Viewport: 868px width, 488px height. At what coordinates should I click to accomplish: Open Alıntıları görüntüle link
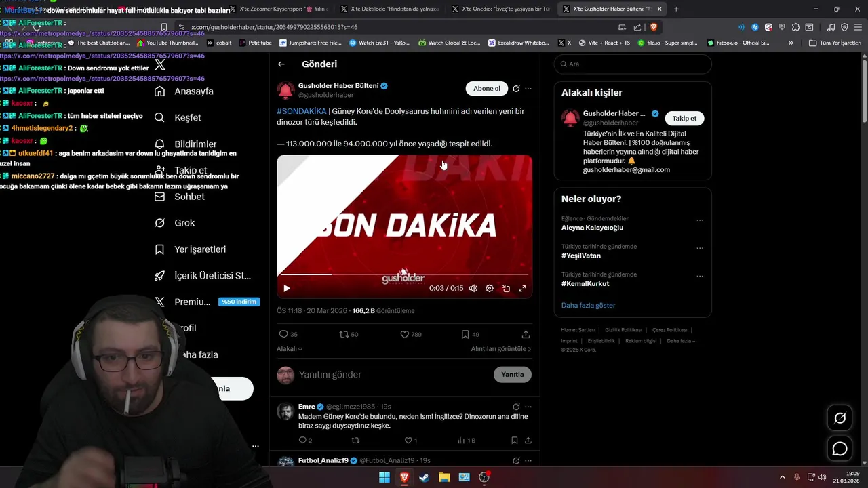tap(501, 349)
